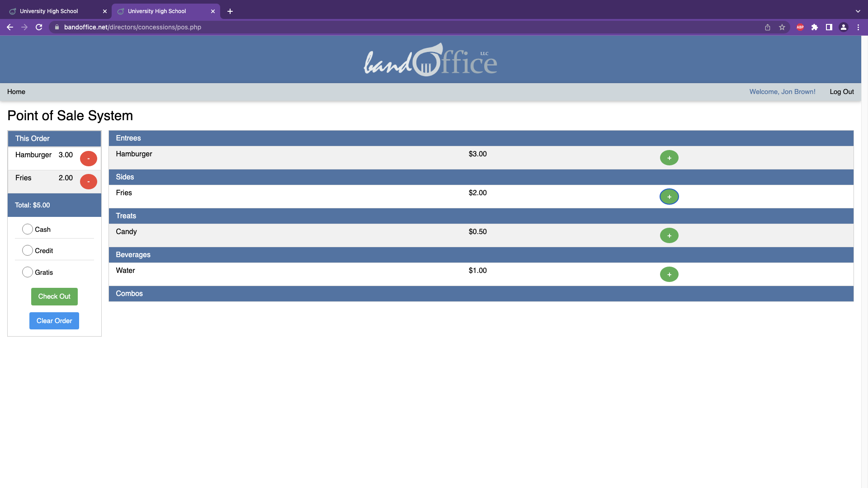Add Fries using the plus button
Image resolution: width=868 pixels, height=488 pixels.
tap(669, 197)
